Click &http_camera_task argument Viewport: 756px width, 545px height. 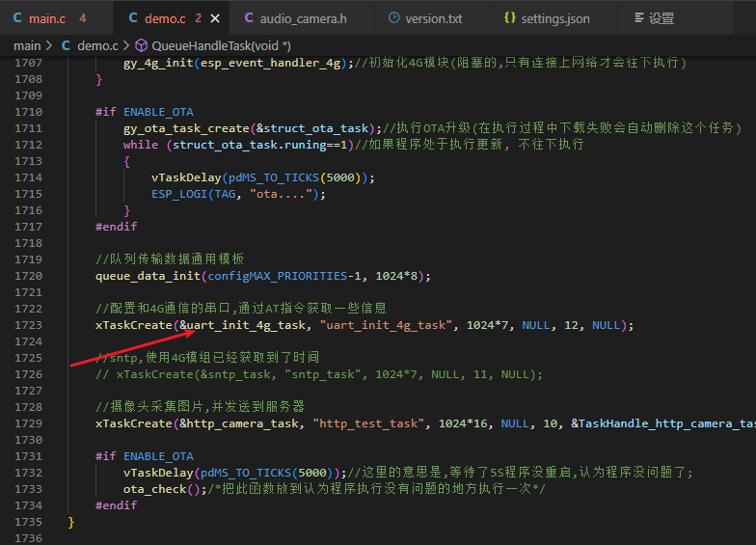pos(239,423)
